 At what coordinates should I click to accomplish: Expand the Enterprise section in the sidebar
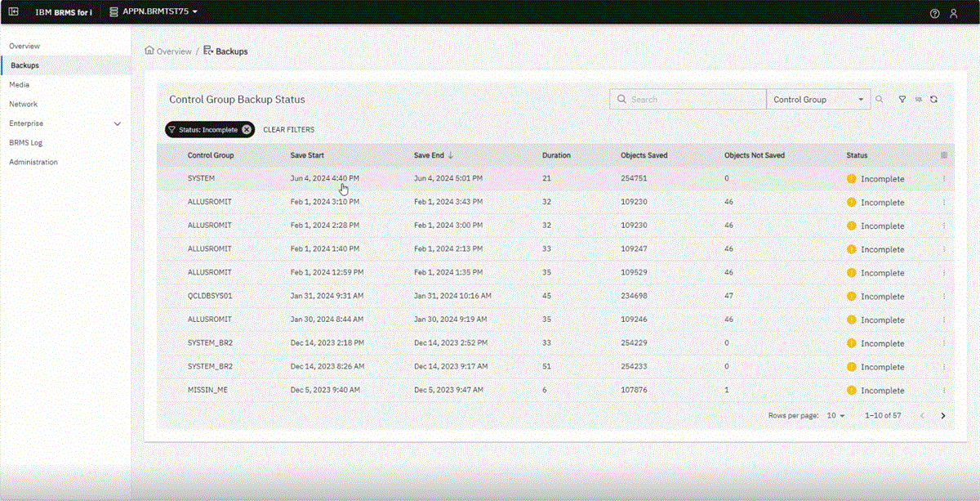click(118, 123)
